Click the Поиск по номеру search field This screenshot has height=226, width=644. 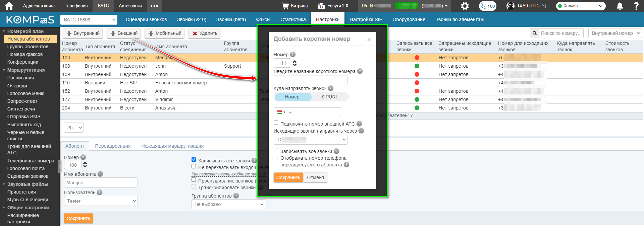click(561, 33)
